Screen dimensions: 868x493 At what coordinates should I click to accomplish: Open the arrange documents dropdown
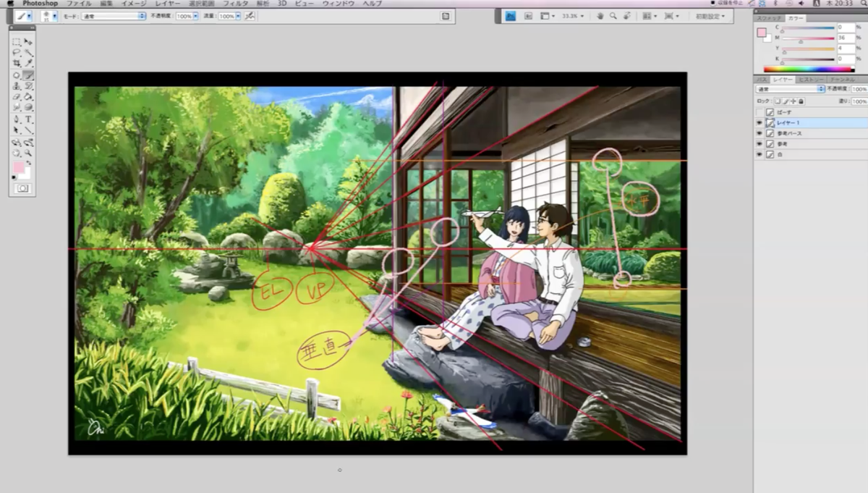(x=650, y=16)
